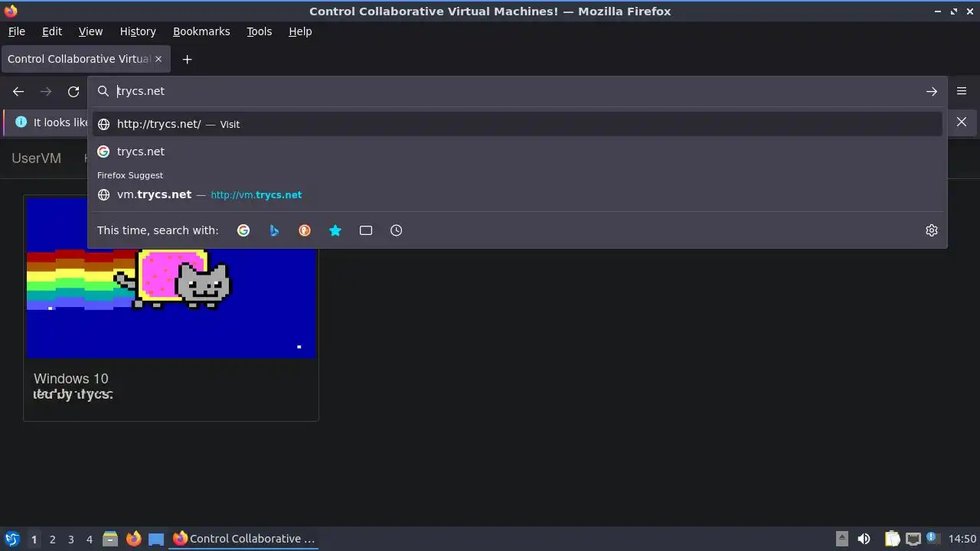Open the network status tray icon
Viewport: 980px width, 551px height.
913,539
